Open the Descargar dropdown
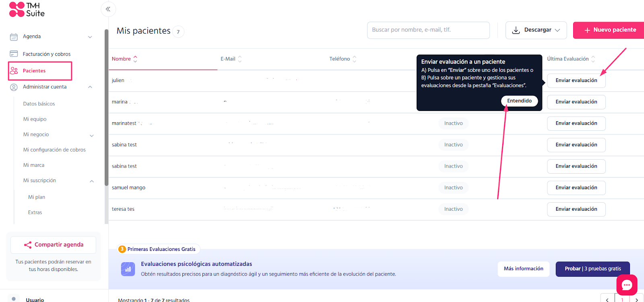The width and height of the screenshot is (644, 302). pyautogui.click(x=536, y=30)
